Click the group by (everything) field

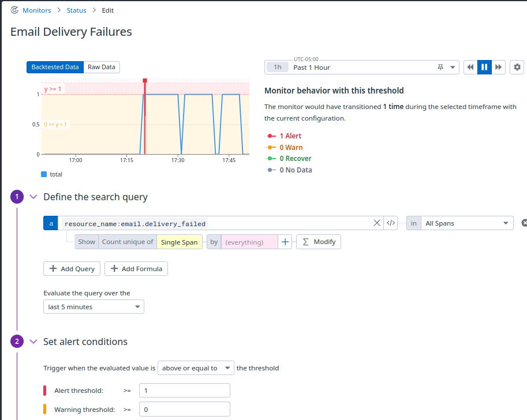pyautogui.click(x=249, y=242)
